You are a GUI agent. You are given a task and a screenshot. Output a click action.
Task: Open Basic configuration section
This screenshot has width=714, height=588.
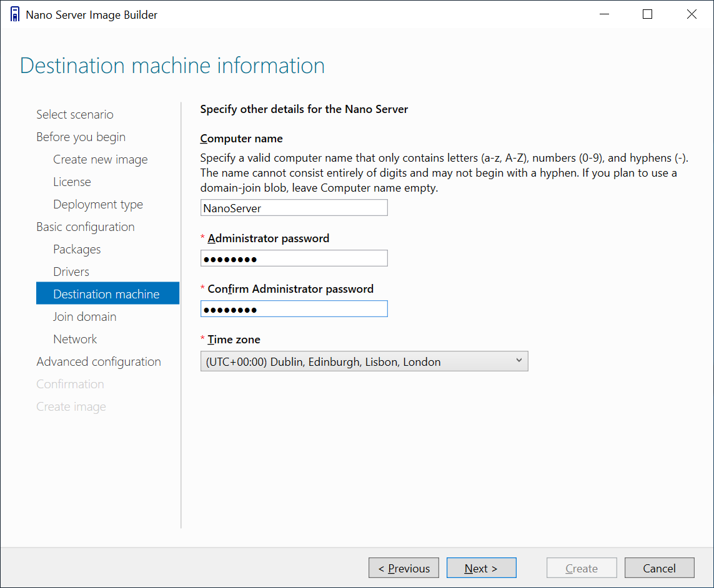pos(86,227)
